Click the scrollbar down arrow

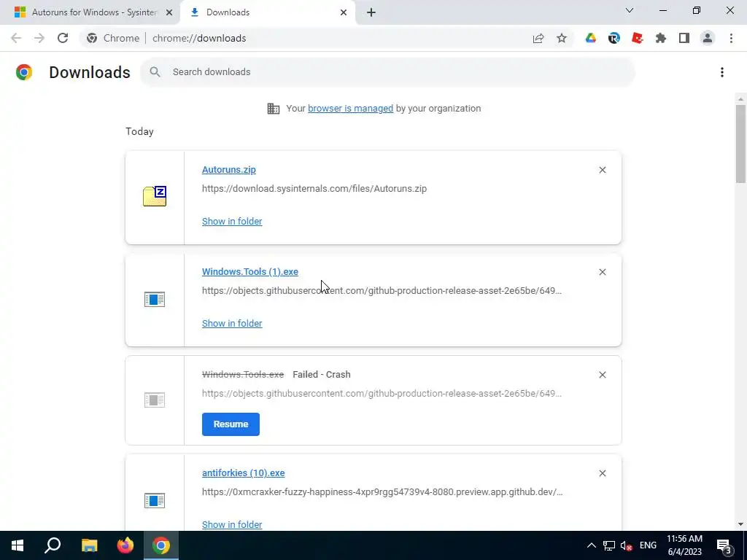[740, 524]
